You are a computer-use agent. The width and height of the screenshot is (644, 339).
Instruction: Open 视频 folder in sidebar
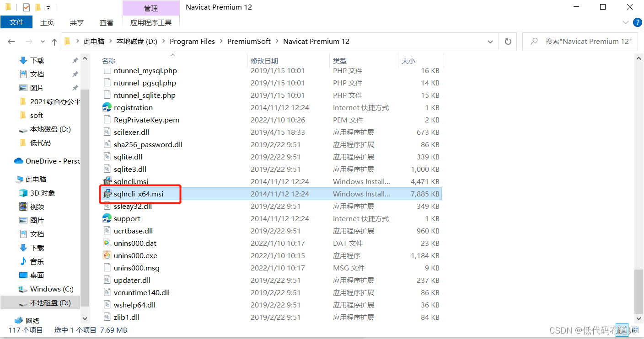tap(32, 207)
